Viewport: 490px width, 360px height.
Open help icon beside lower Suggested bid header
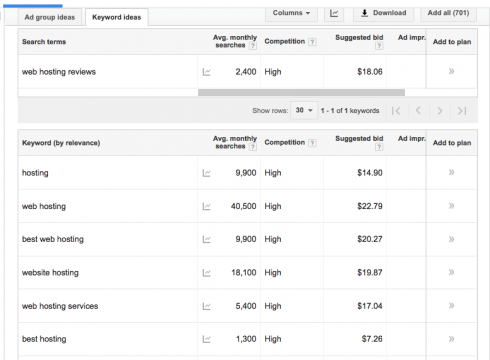point(379,147)
